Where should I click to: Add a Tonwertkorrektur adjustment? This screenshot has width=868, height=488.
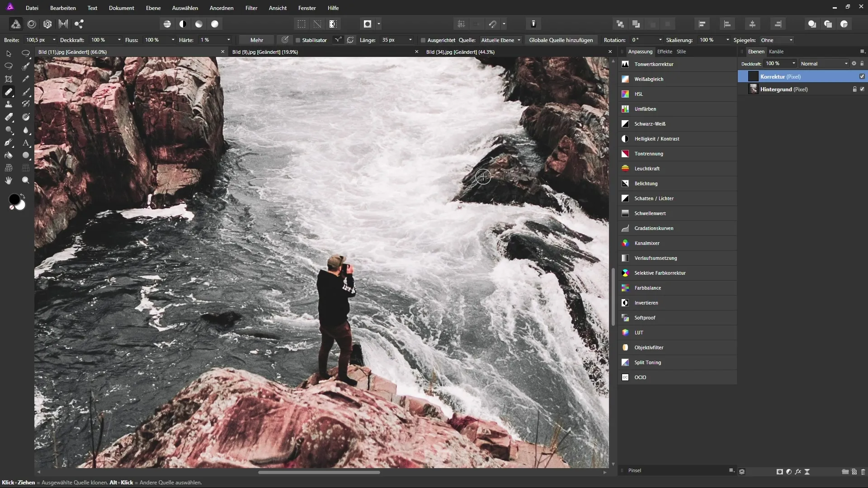click(677, 64)
